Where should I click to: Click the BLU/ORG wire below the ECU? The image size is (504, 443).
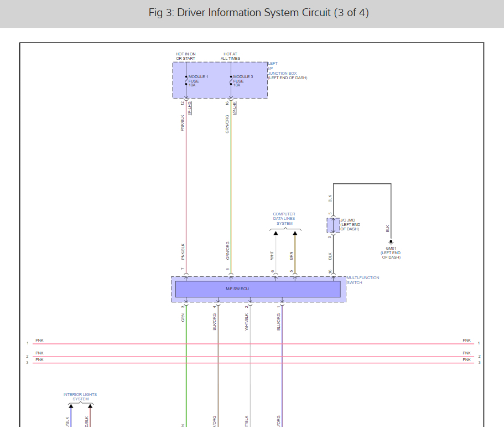click(x=282, y=367)
